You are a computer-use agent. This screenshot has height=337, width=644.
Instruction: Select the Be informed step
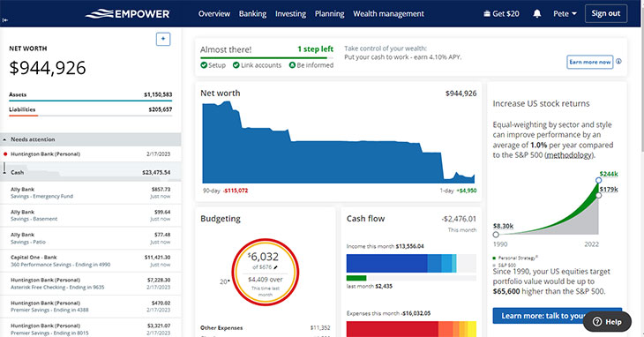click(311, 65)
